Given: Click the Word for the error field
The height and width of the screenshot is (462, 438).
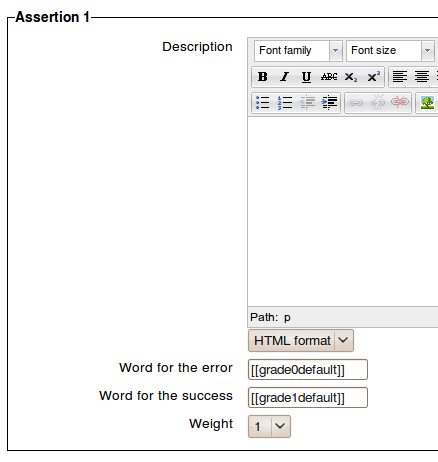Looking at the screenshot, I should (x=308, y=370).
